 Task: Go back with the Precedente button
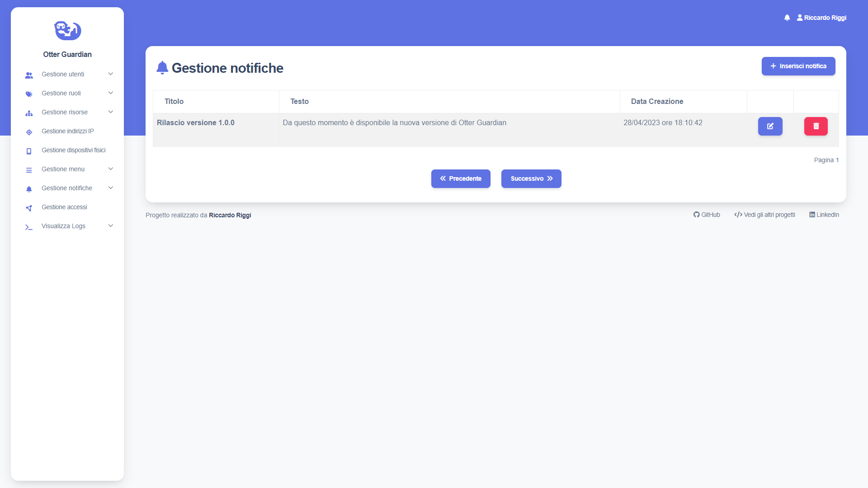[x=461, y=178]
